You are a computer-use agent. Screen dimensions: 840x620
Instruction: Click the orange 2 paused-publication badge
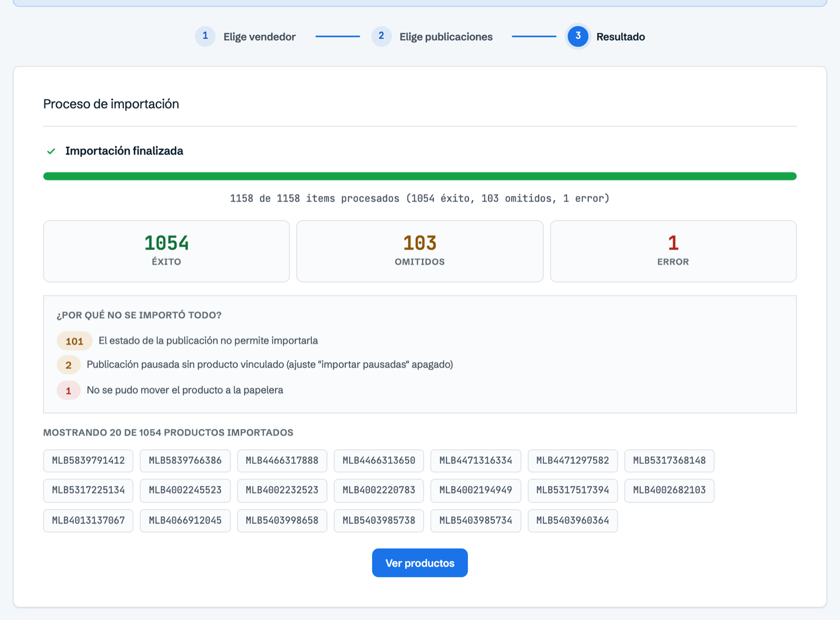69,365
